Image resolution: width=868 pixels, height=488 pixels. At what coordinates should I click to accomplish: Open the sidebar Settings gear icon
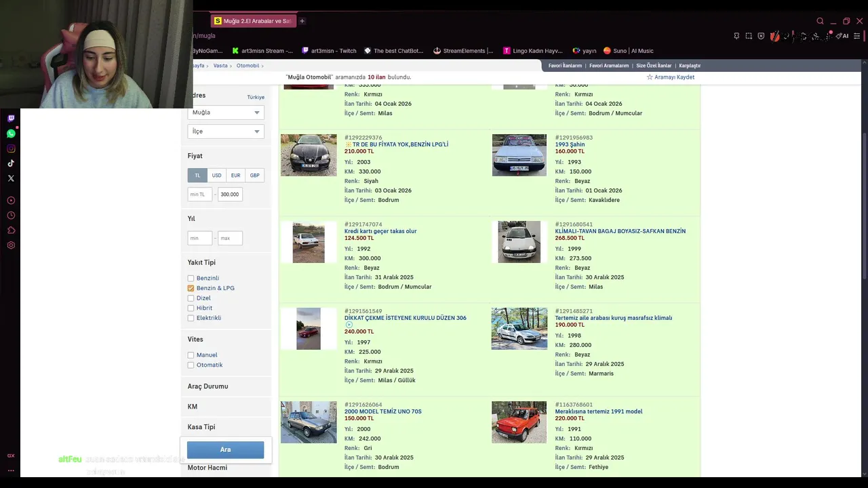click(x=11, y=245)
